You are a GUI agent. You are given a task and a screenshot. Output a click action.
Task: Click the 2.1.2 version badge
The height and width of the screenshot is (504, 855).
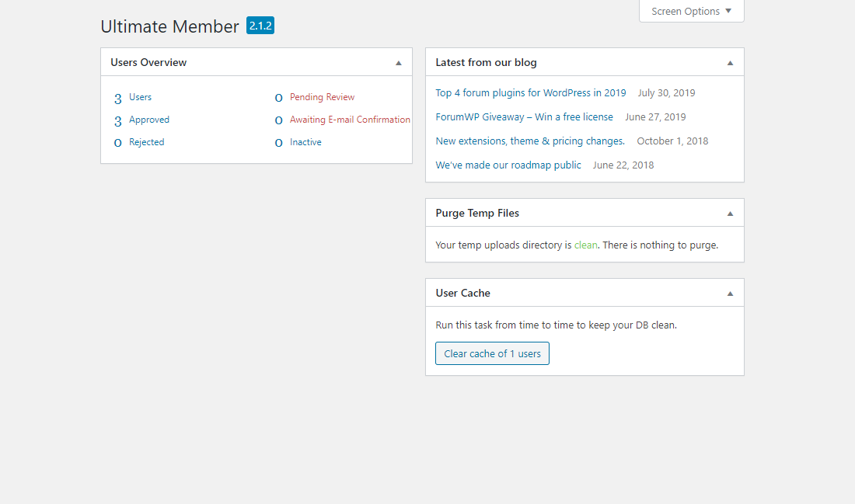tap(260, 26)
